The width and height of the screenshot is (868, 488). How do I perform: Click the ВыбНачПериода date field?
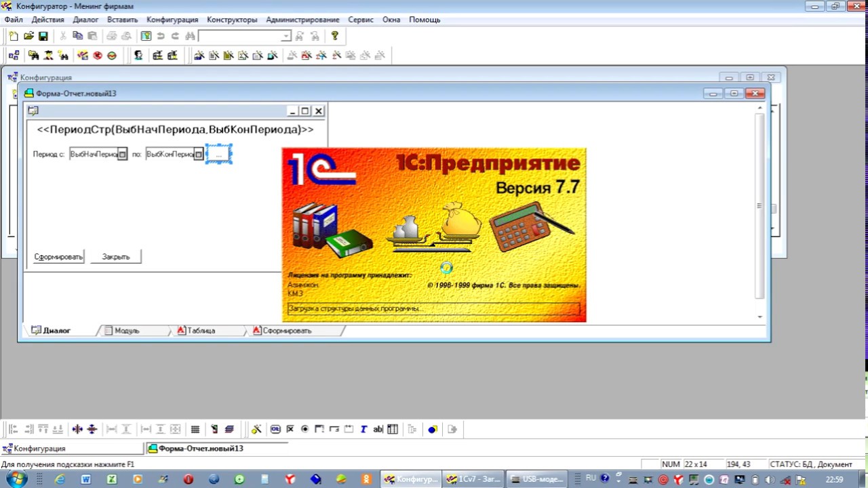pyautogui.click(x=94, y=155)
